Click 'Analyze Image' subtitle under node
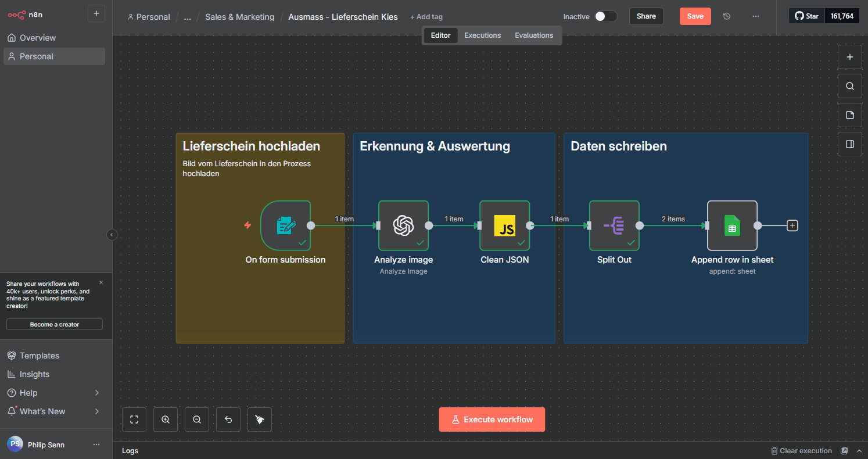Viewport: 868px width, 459px height. click(x=403, y=271)
